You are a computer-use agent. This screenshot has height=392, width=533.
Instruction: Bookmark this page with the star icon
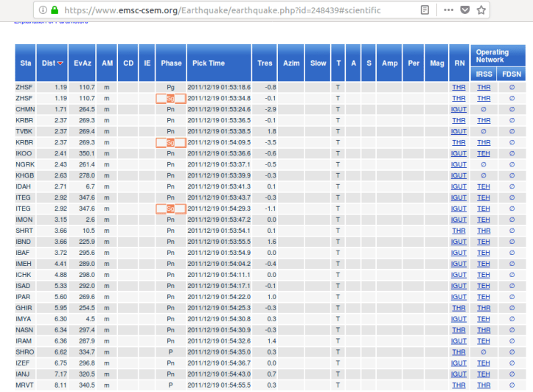click(482, 10)
